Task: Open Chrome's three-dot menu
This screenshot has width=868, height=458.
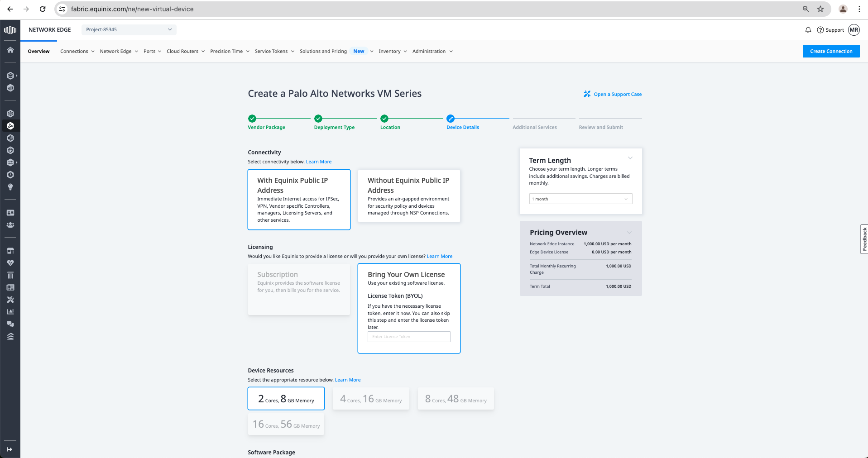Action: (859, 9)
